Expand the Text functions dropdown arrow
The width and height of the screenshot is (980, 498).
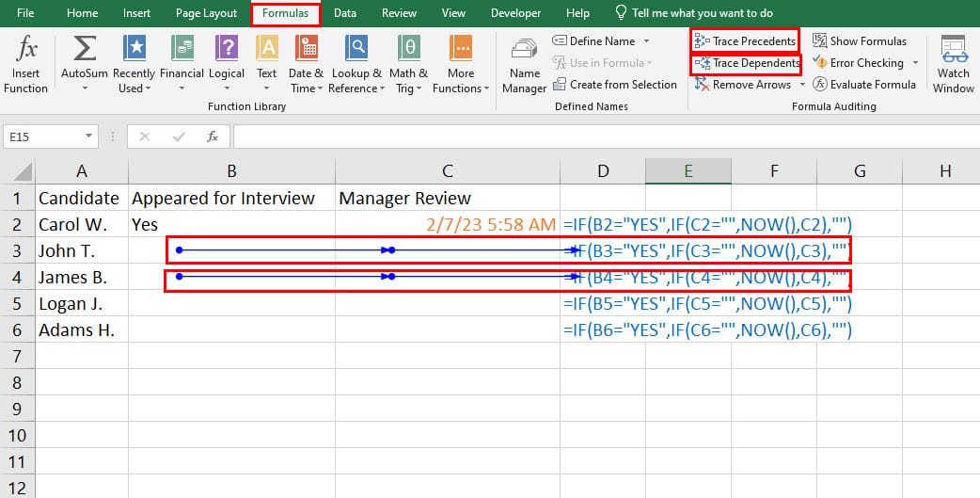pyautogui.click(x=267, y=88)
